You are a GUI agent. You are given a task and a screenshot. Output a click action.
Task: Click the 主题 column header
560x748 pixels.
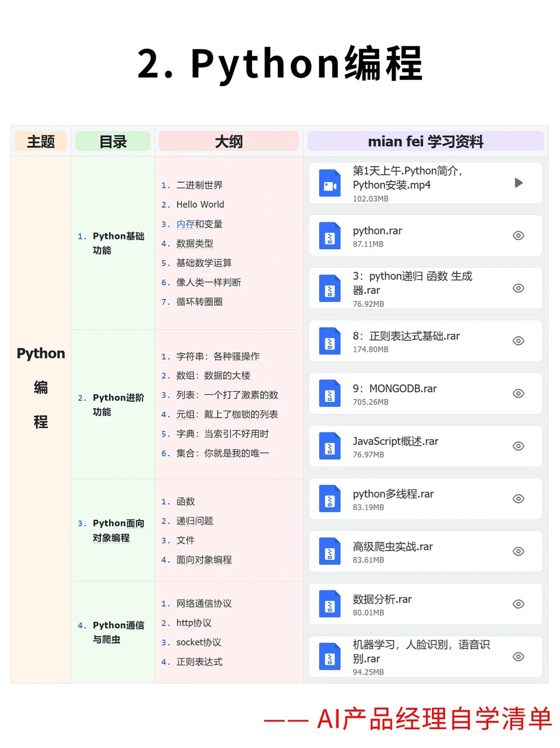(x=41, y=142)
